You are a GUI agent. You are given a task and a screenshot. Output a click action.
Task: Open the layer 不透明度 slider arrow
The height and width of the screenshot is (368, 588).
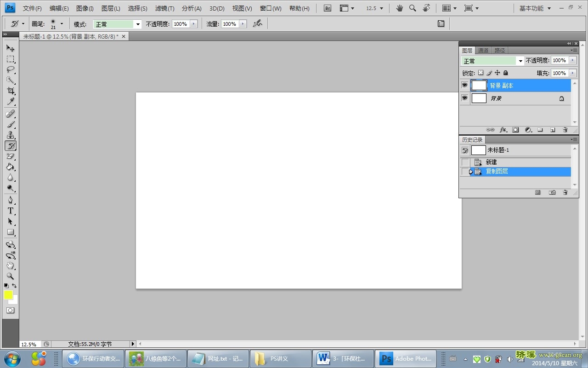coord(572,60)
